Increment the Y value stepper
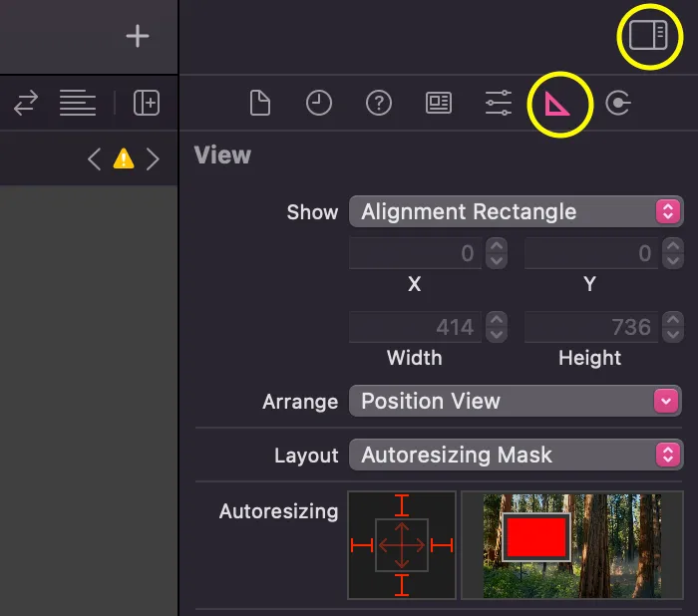The height and width of the screenshot is (616, 698). click(673, 245)
